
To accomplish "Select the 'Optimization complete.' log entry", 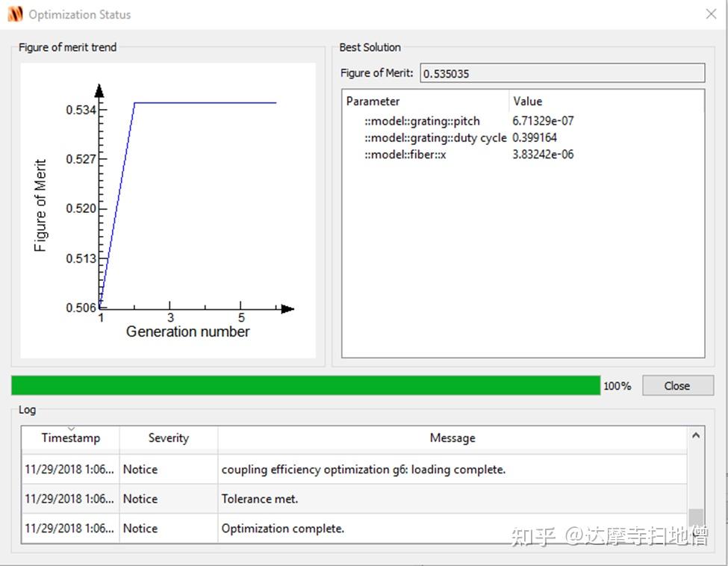I will (x=354, y=529).
